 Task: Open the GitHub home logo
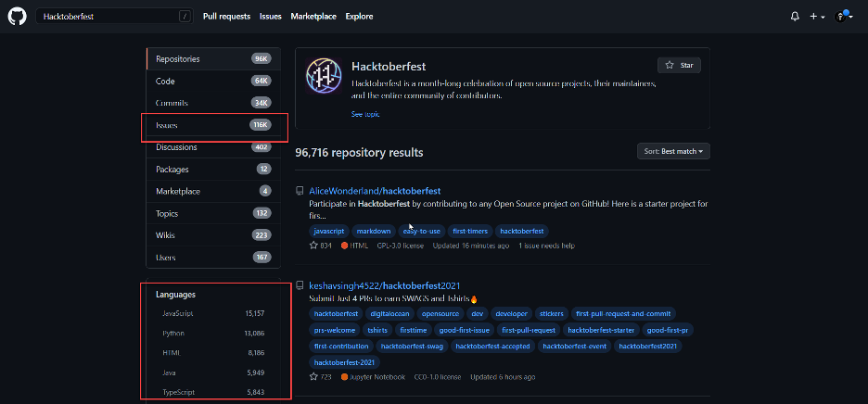pos(17,16)
